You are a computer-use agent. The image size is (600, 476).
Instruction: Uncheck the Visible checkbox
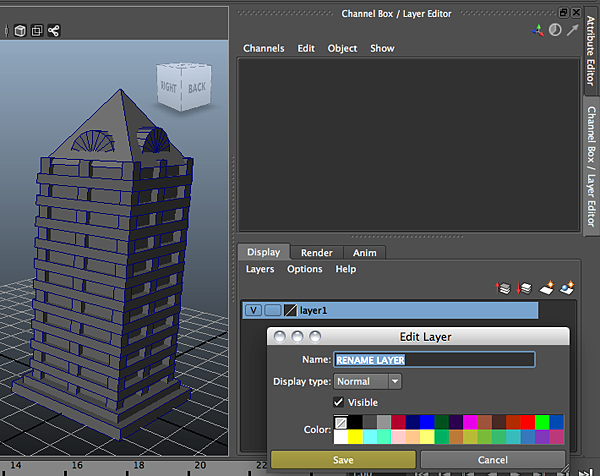(338, 402)
